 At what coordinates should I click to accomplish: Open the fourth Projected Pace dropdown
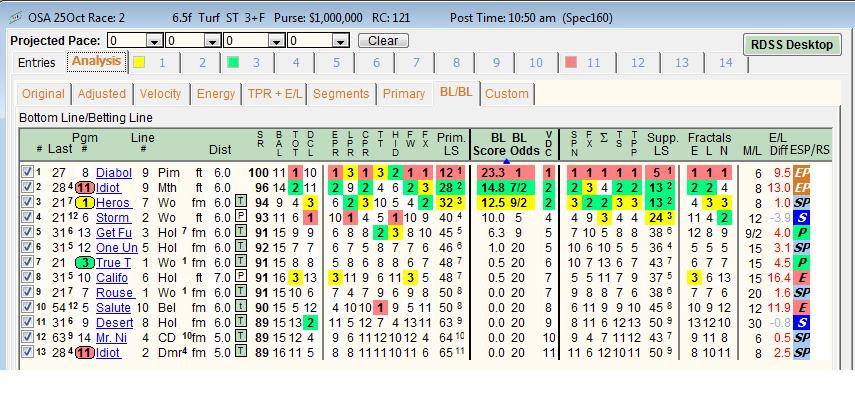click(341, 41)
